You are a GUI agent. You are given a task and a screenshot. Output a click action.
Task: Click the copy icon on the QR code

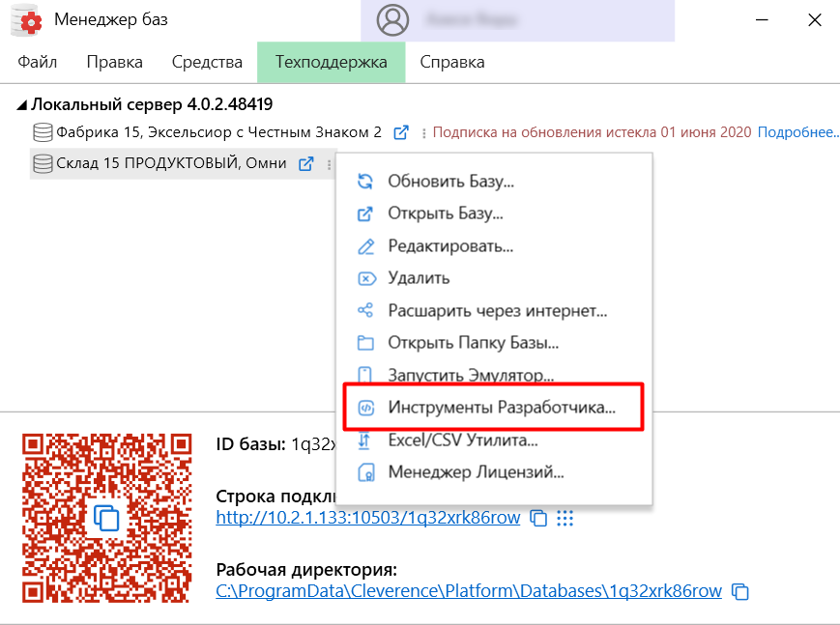tap(106, 519)
